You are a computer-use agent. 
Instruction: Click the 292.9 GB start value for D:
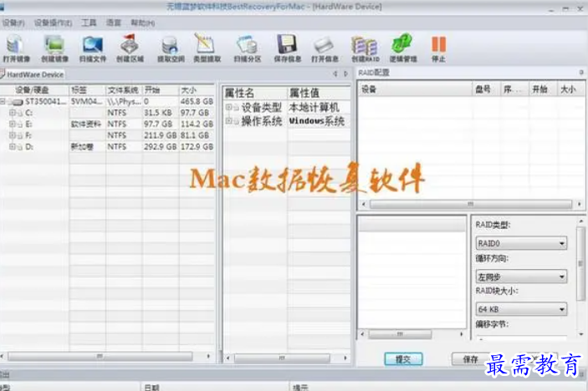[160, 146]
